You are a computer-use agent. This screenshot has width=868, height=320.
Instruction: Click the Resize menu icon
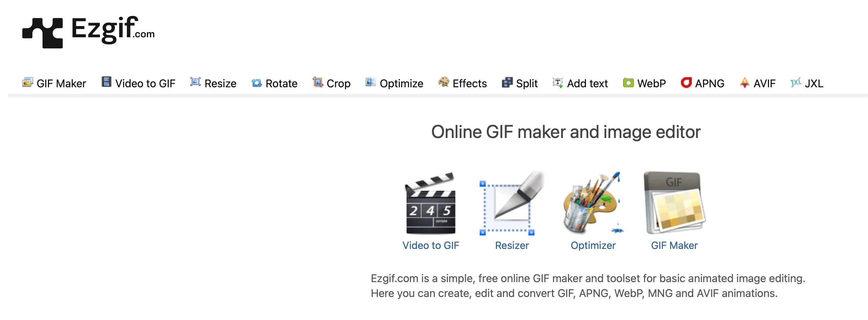(x=196, y=82)
